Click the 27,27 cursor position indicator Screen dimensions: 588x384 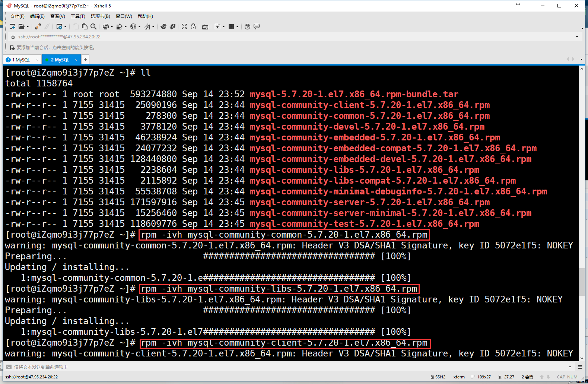(506, 377)
